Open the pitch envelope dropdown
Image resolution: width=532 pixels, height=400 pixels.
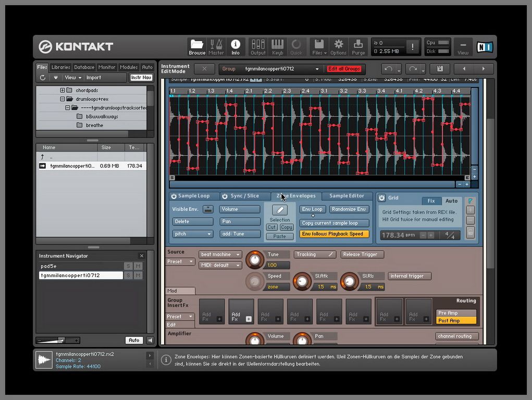[x=193, y=234]
